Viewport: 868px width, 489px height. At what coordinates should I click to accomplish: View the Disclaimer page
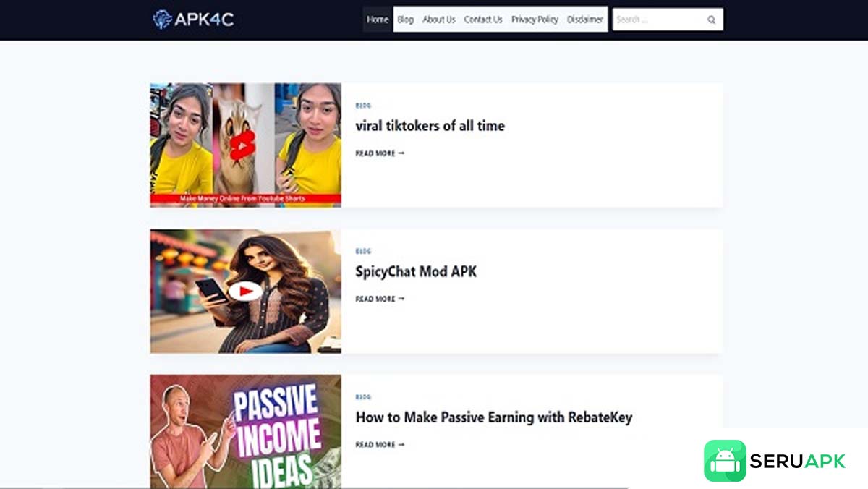pos(585,20)
